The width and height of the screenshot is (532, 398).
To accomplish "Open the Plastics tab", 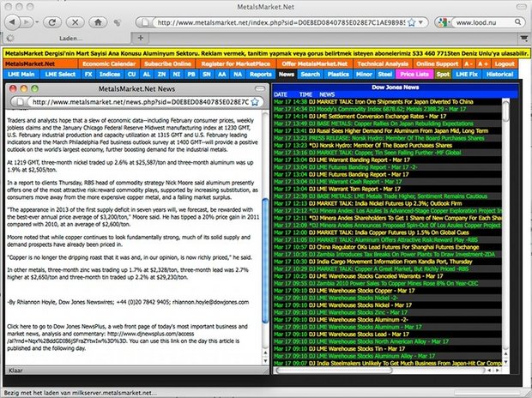I will [338, 75].
